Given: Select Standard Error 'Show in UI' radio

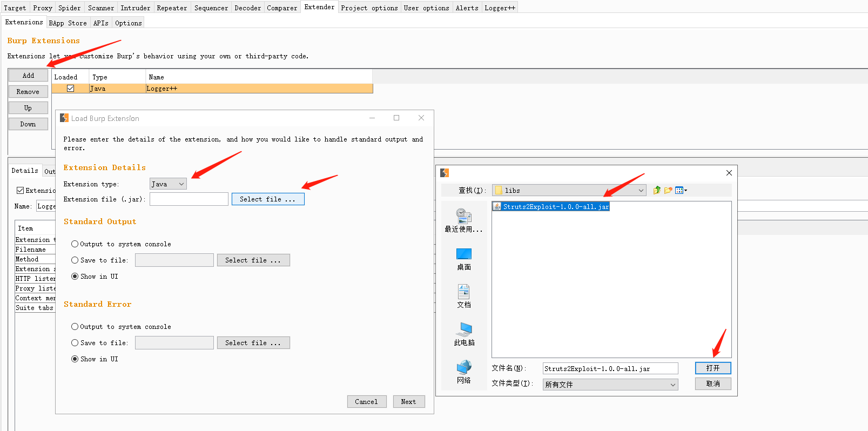Looking at the screenshot, I should (x=75, y=359).
